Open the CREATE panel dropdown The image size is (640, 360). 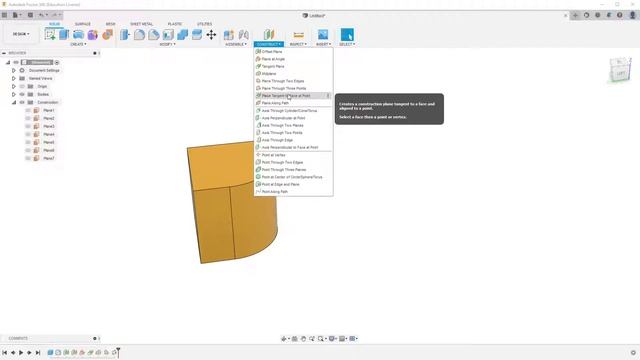[78, 44]
